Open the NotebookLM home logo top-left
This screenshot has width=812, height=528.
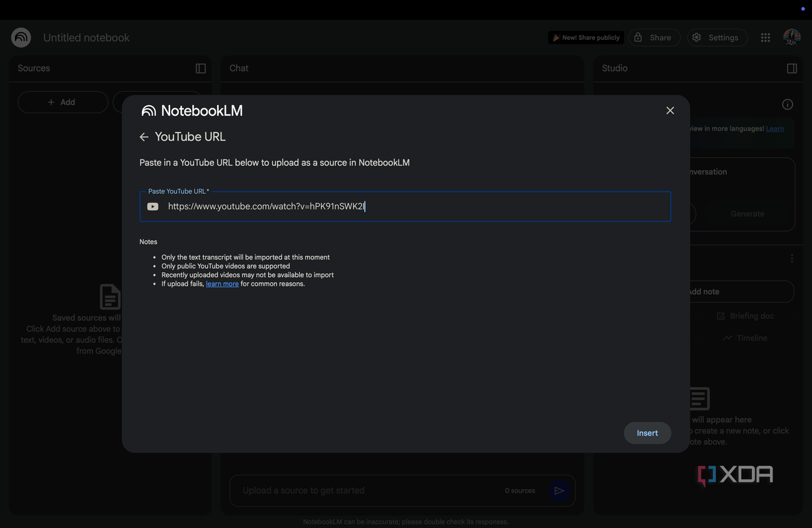click(21, 38)
